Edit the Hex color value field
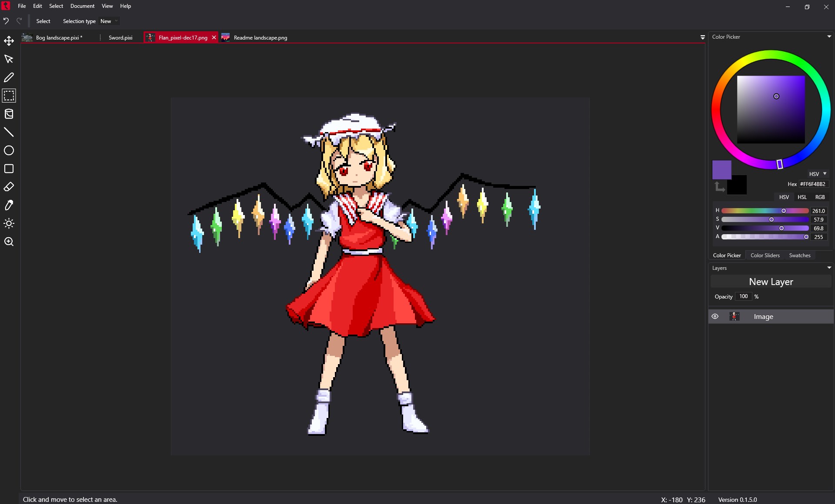The width and height of the screenshot is (835, 504). click(813, 184)
